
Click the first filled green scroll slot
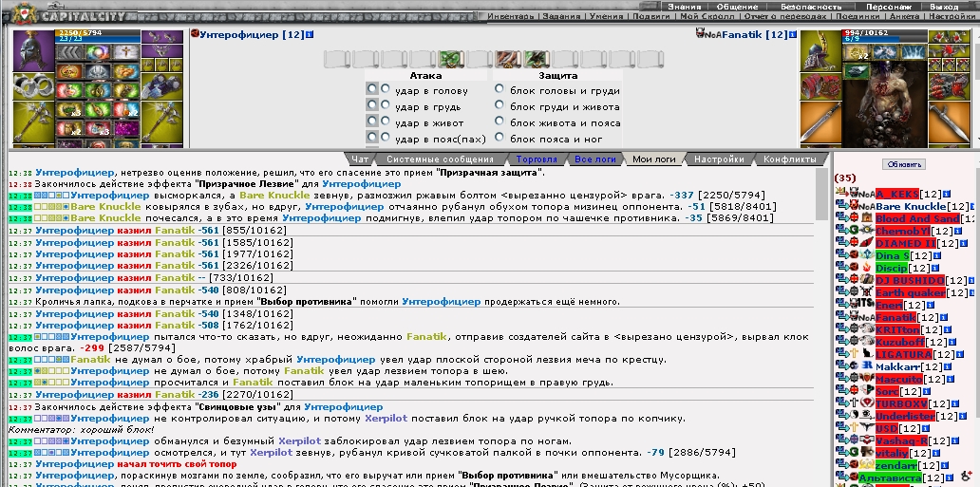pos(449,60)
